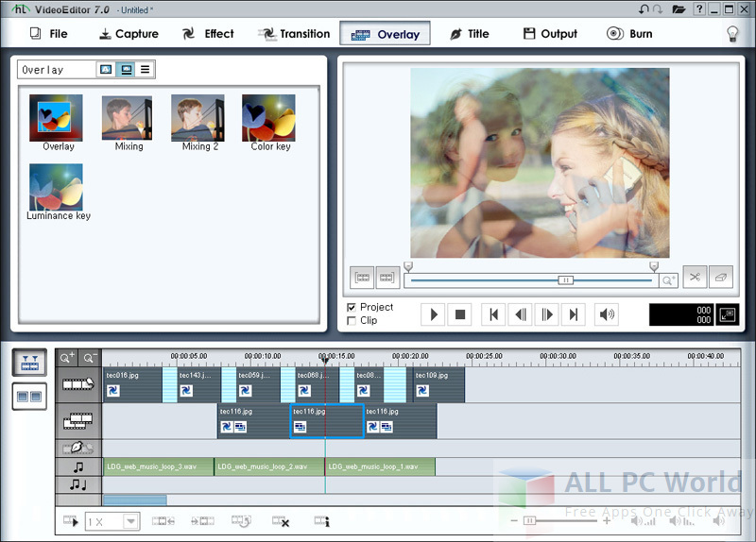Click the open folder icon in title bar
The width and height of the screenshot is (756, 542).
[x=679, y=9]
